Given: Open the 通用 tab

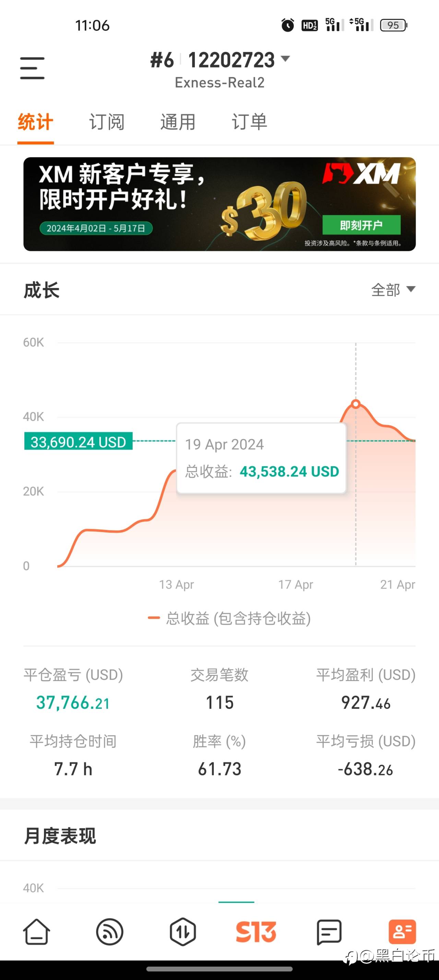Looking at the screenshot, I should click(178, 122).
